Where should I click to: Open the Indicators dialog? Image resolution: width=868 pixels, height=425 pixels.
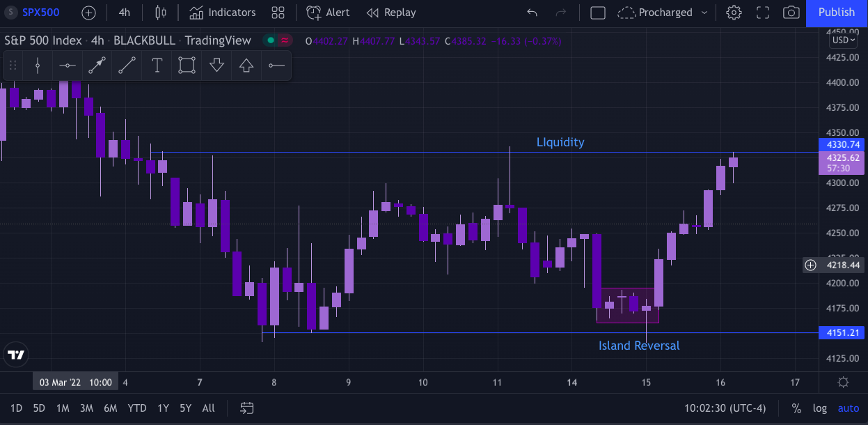pos(223,13)
